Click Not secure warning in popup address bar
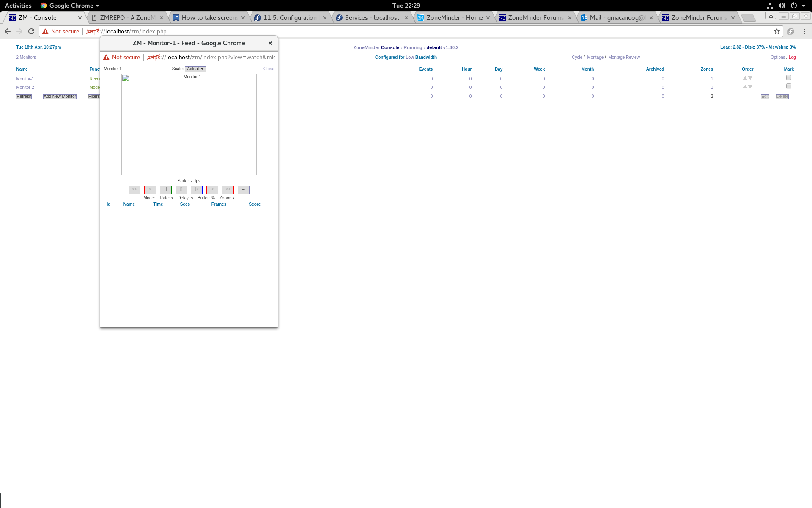The width and height of the screenshot is (812, 508). click(x=121, y=57)
